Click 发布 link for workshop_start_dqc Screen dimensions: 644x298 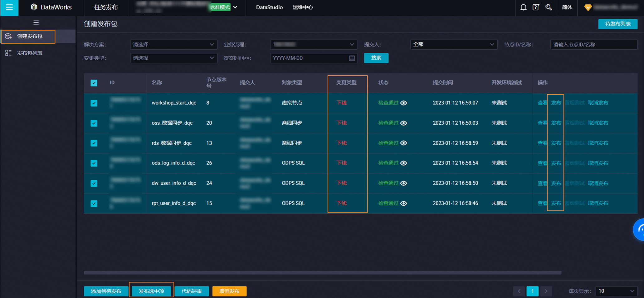coord(556,103)
